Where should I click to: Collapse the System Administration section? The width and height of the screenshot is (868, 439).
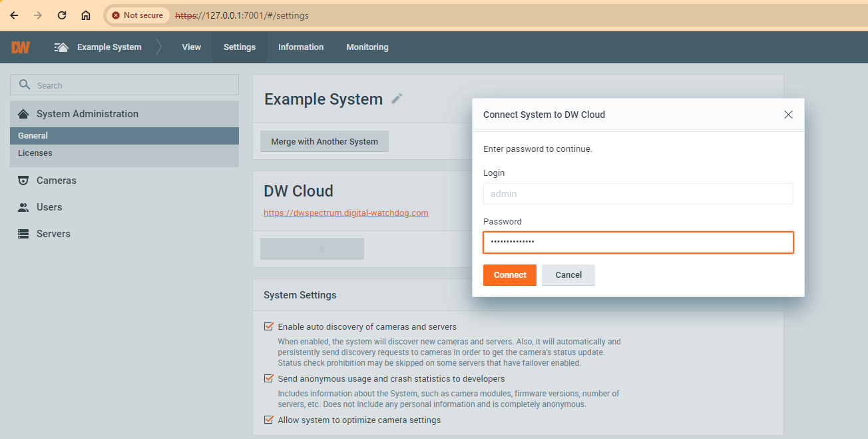coord(87,114)
